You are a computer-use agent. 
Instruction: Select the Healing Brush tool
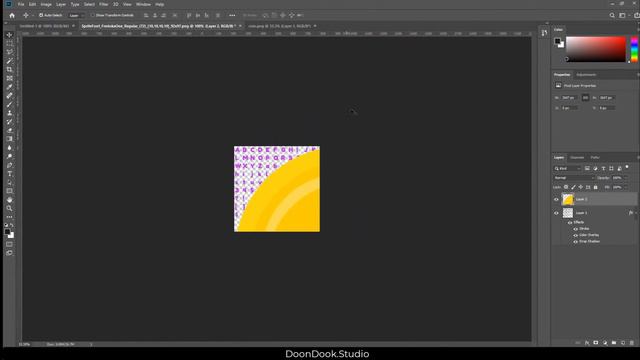point(9,96)
